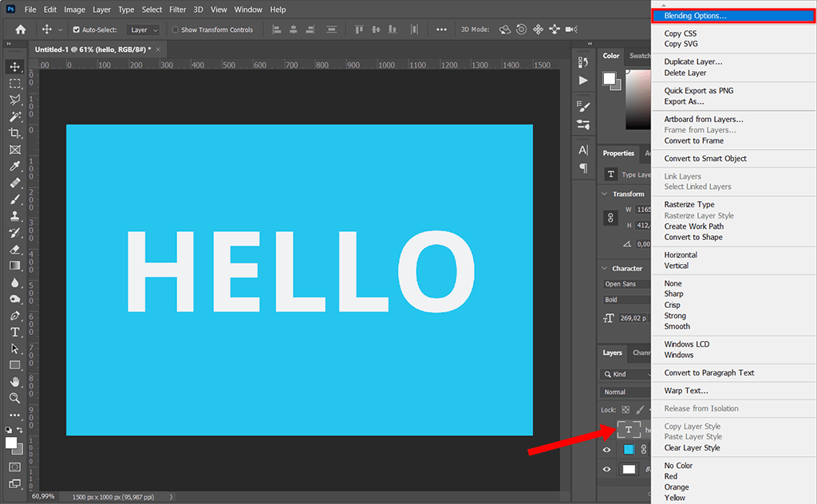Select the Move tool in toolbar

coord(14,67)
